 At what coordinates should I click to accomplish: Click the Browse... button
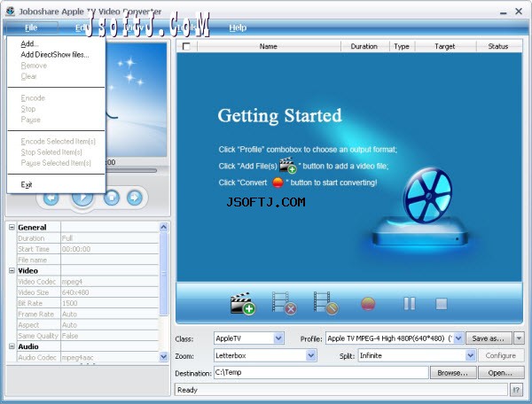coord(453,373)
